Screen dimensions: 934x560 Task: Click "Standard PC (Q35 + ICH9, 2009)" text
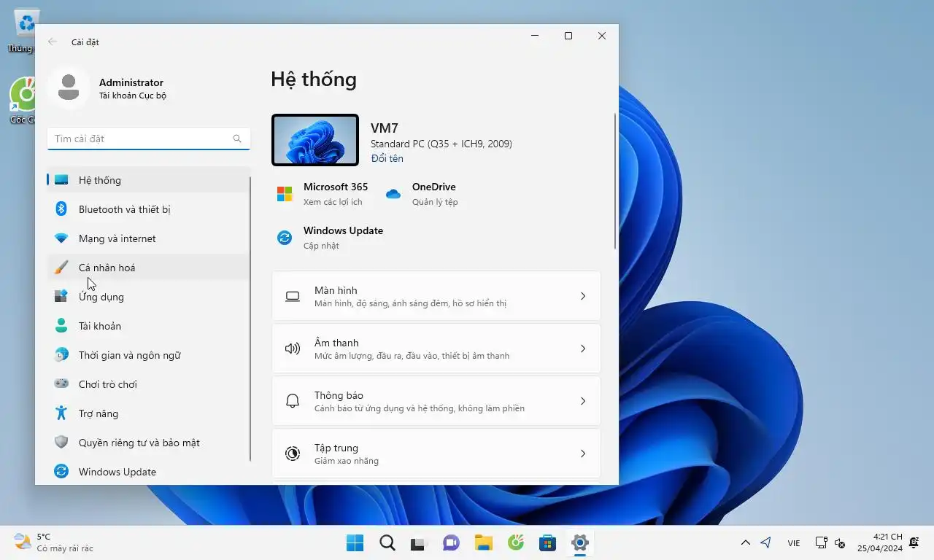441,144
